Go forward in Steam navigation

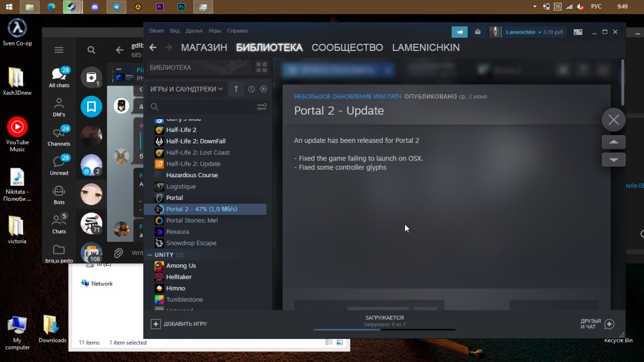tap(169, 47)
